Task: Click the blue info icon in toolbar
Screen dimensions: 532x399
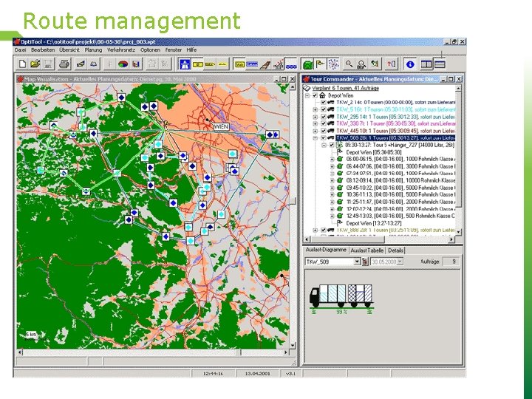Action: pyautogui.click(x=409, y=64)
